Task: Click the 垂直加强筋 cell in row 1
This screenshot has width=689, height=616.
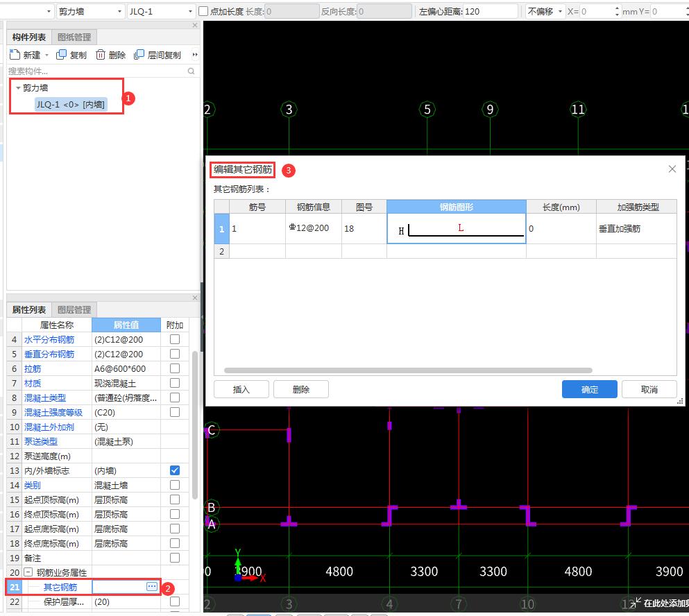Action: 636,228
